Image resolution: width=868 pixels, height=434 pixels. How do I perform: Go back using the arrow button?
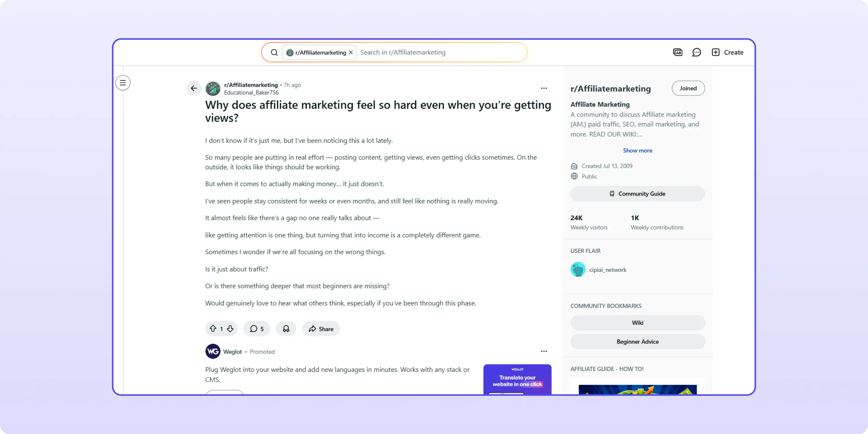(x=194, y=88)
